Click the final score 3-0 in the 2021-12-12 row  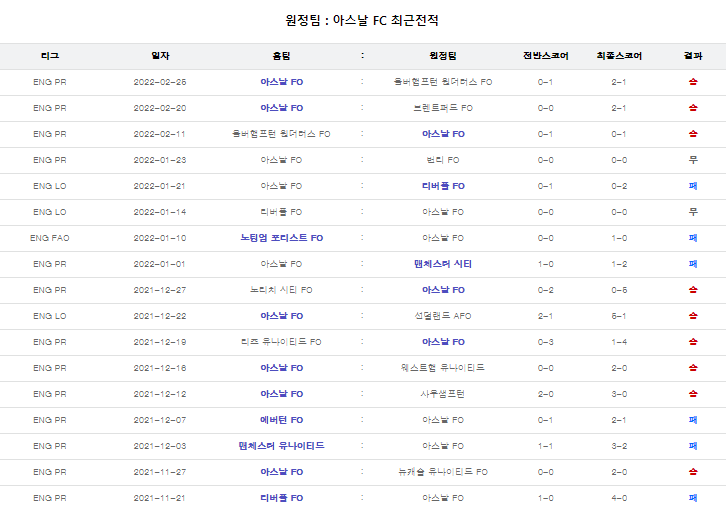619,394
